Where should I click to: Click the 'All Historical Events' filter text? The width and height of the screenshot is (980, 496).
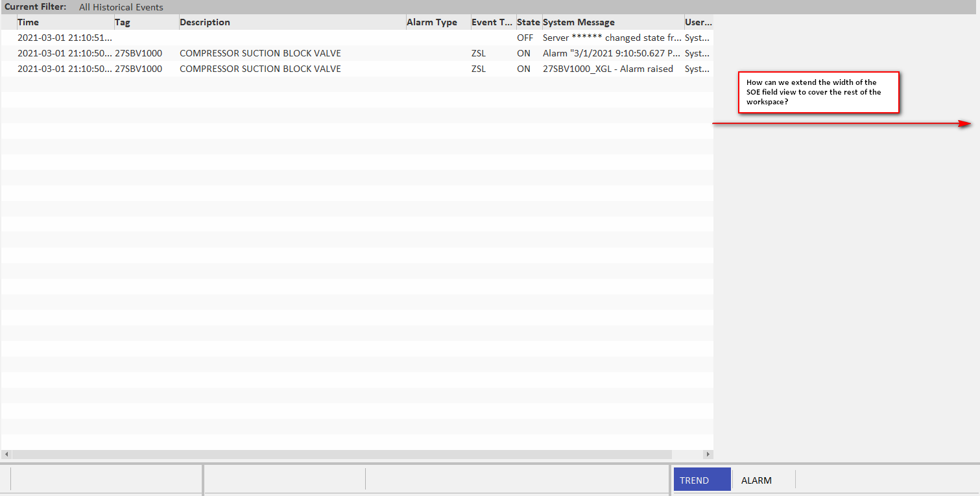121,7
